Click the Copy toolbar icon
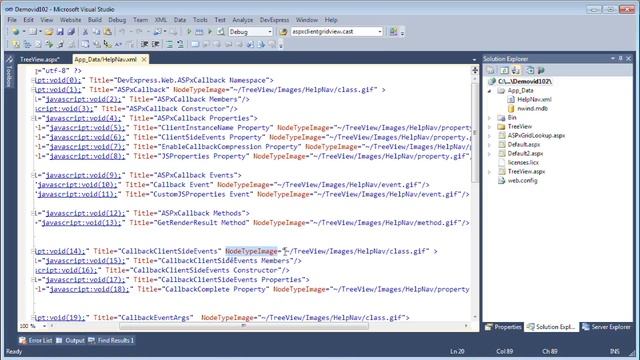 click(x=96, y=31)
